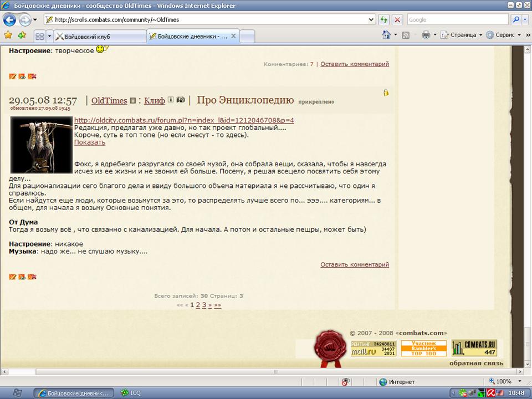Screen dimensions: 532x399
Task: Click the browser Back arrow button
Action: pos(9,20)
